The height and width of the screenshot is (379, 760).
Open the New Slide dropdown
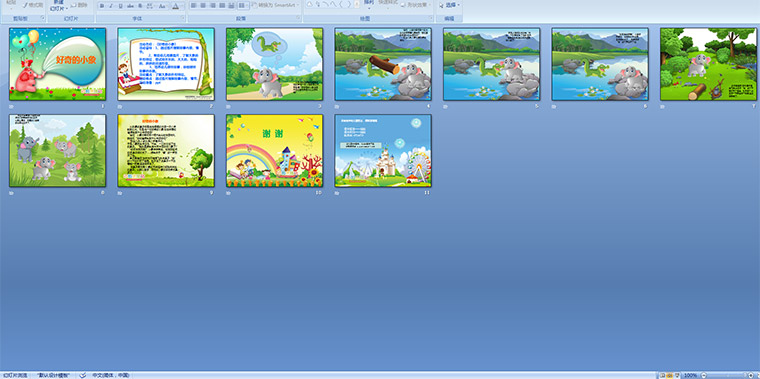coord(58,9)
